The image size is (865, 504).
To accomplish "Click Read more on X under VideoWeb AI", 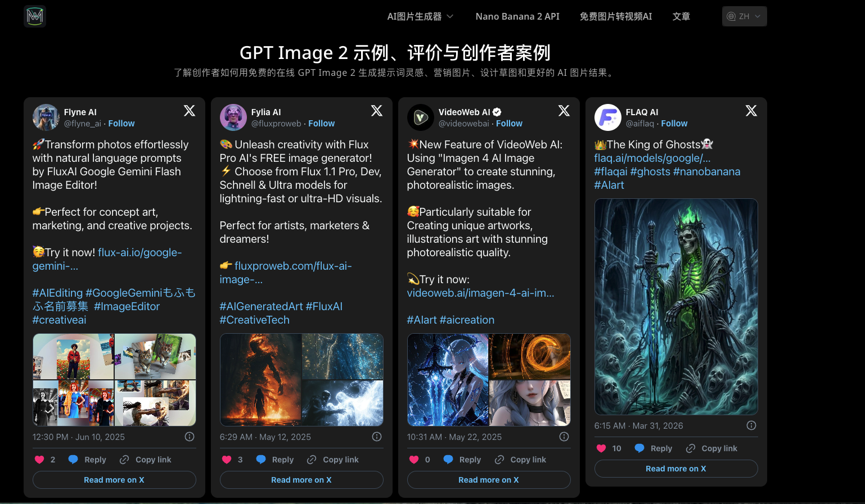I will pyautogui.click(x=489, y=480).
